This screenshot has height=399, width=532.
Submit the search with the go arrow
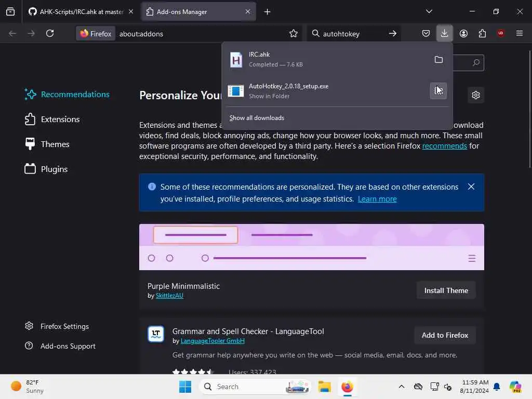[393, 34]
